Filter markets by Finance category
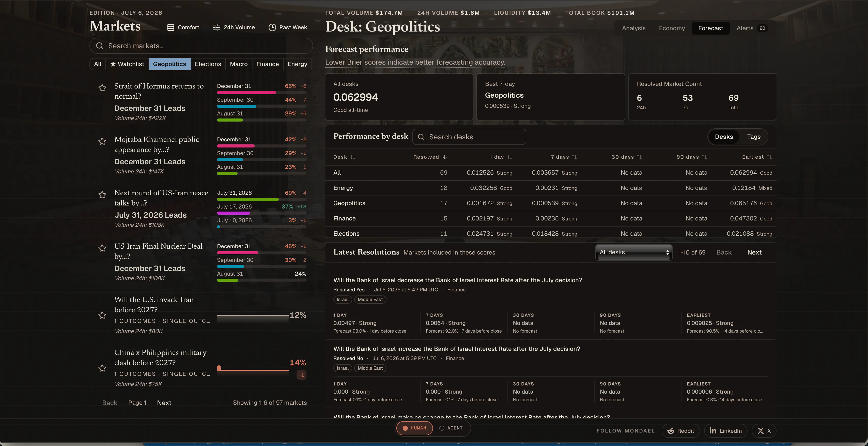The height and width of the screenshot is (446, 868). (268, 64)
